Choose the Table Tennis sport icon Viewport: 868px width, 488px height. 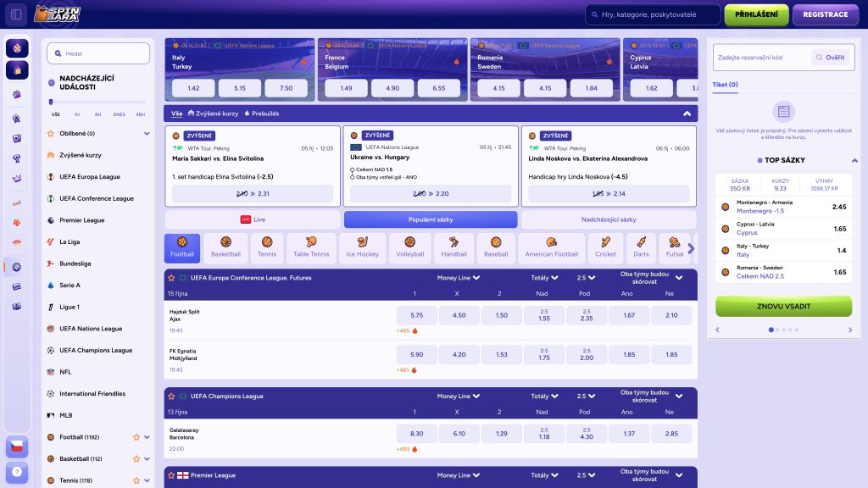point(311,247)
